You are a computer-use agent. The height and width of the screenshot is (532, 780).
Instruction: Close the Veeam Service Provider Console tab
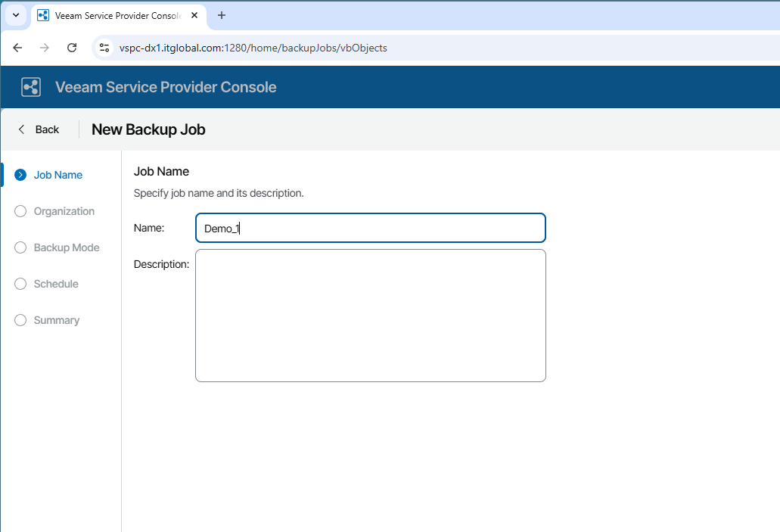194,15
